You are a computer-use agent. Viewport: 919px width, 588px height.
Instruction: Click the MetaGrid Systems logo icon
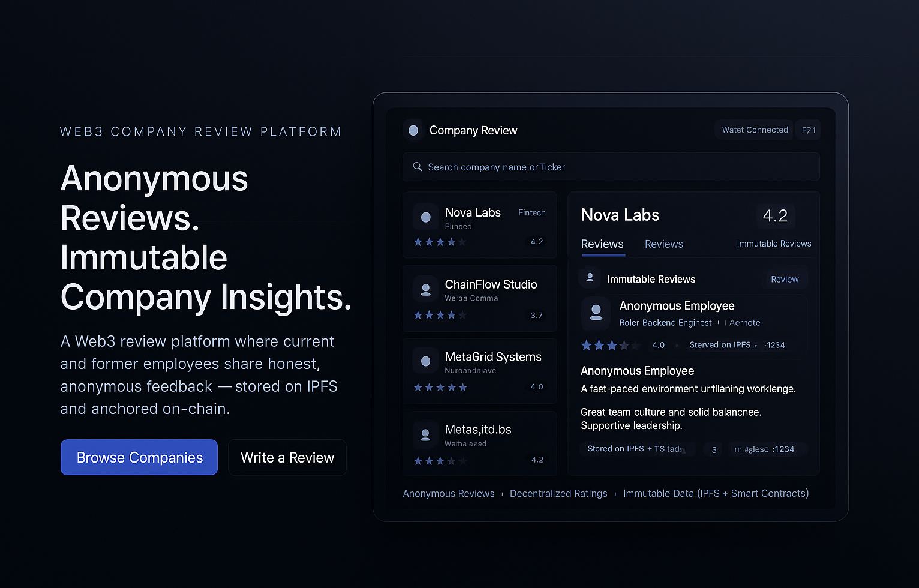tap(425, 361)
